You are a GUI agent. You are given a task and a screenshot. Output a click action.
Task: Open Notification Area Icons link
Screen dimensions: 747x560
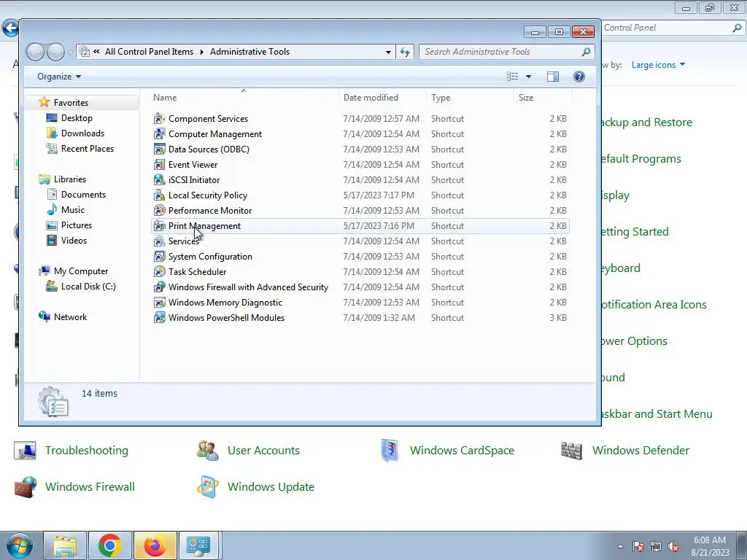pyautogui.click(x=654, y=305)
